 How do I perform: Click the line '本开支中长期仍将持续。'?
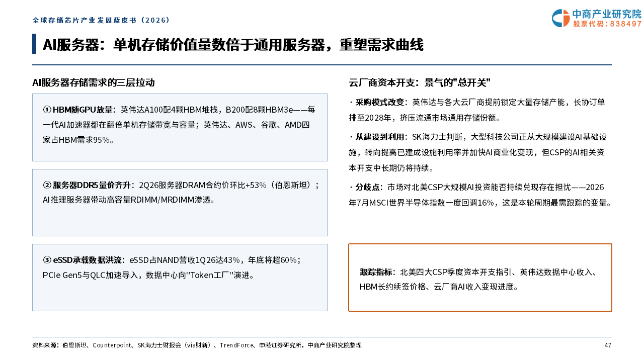(391, 167)
